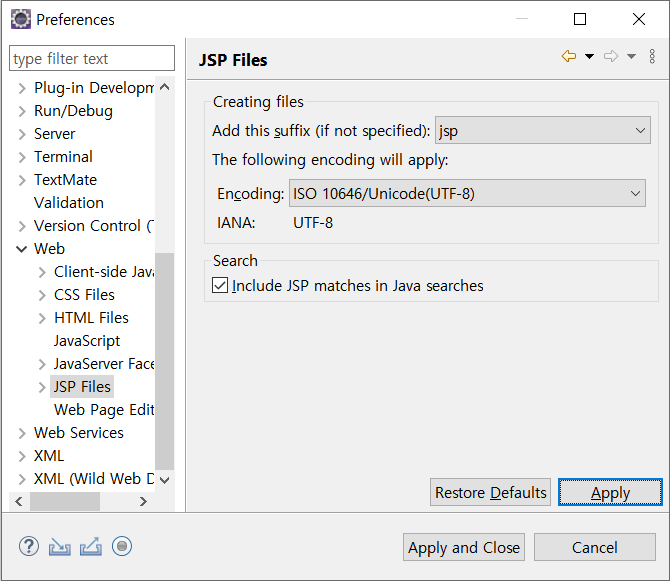Click the tree scroll up arrow
The image size is (670, 581).
[x=165, y=87]
